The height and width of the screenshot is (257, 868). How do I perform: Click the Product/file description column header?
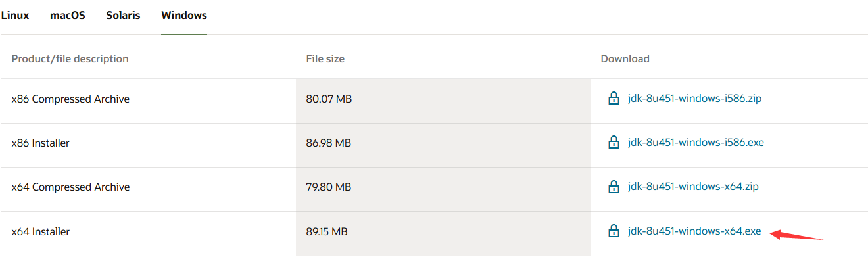coord(70,59)
